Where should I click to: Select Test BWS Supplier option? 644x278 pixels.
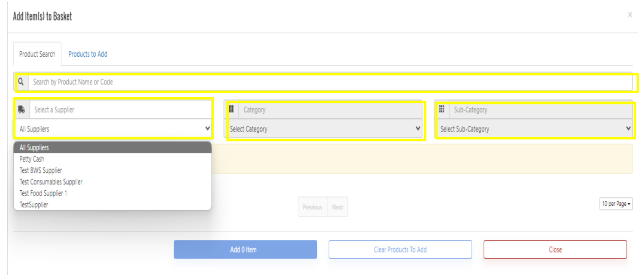pyautogui.click(x=41, y=171)
